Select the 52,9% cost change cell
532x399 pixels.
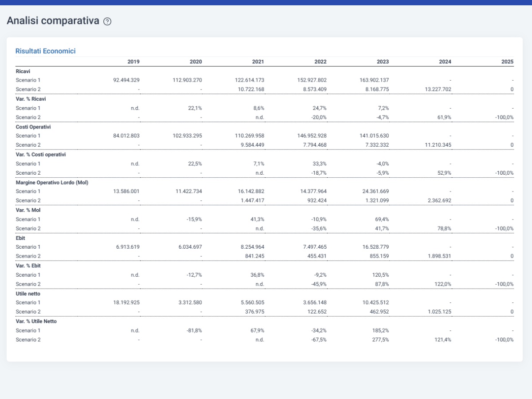coord(445,173)
